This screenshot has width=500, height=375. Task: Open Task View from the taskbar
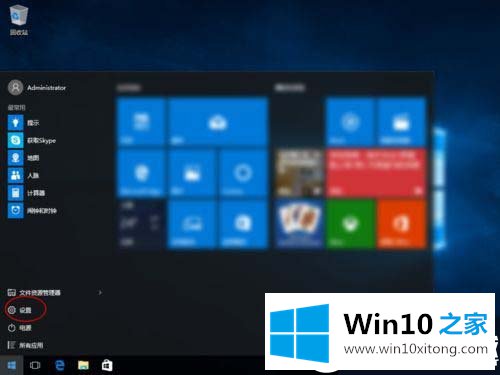(35, 365)
